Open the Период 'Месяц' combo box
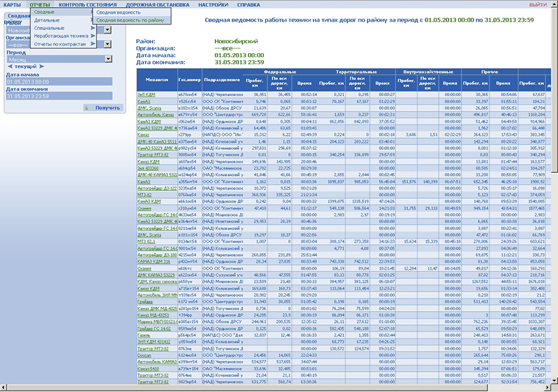Viewport: 558px width, 392px height. 59,59
